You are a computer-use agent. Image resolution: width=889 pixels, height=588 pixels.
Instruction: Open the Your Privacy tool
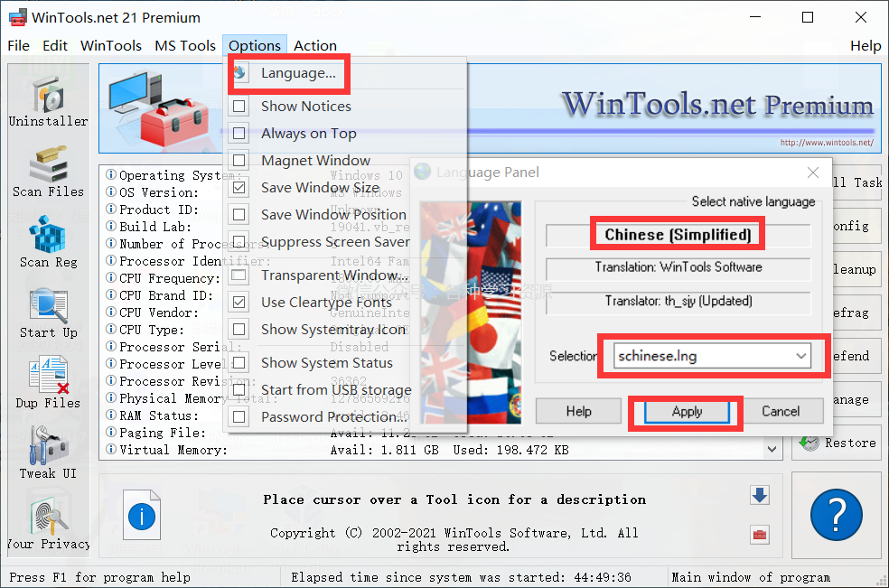[48, 523]
